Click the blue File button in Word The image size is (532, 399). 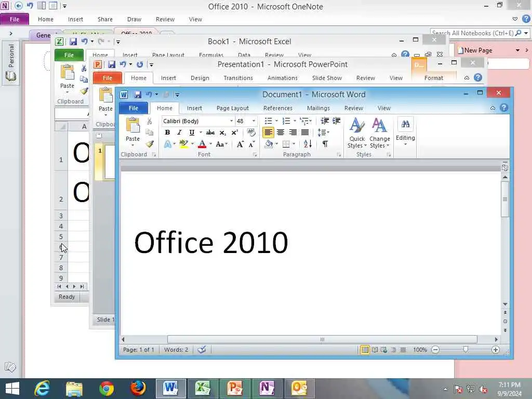coord(134,108)
